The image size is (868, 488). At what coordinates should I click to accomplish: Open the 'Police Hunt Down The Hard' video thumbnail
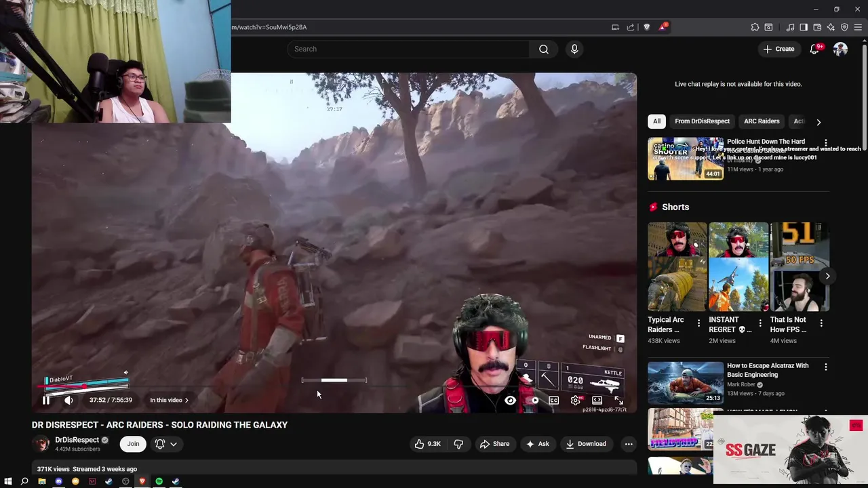(686, 159)
